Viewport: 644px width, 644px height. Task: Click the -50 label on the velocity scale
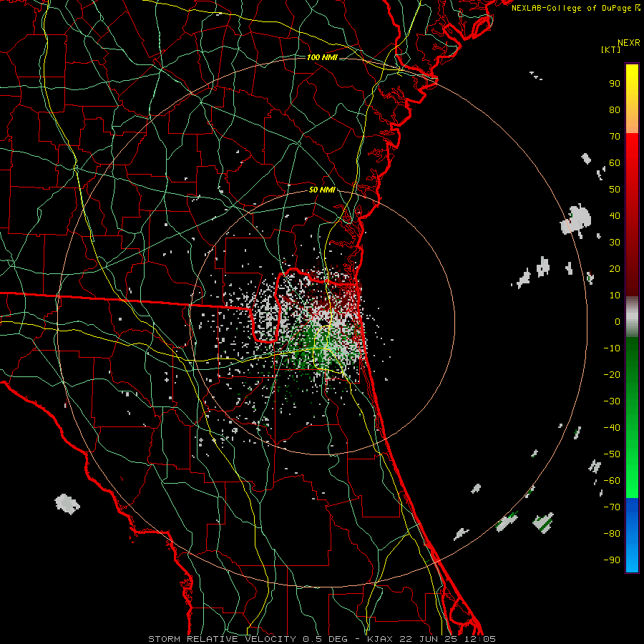click(x=612, y=454)
